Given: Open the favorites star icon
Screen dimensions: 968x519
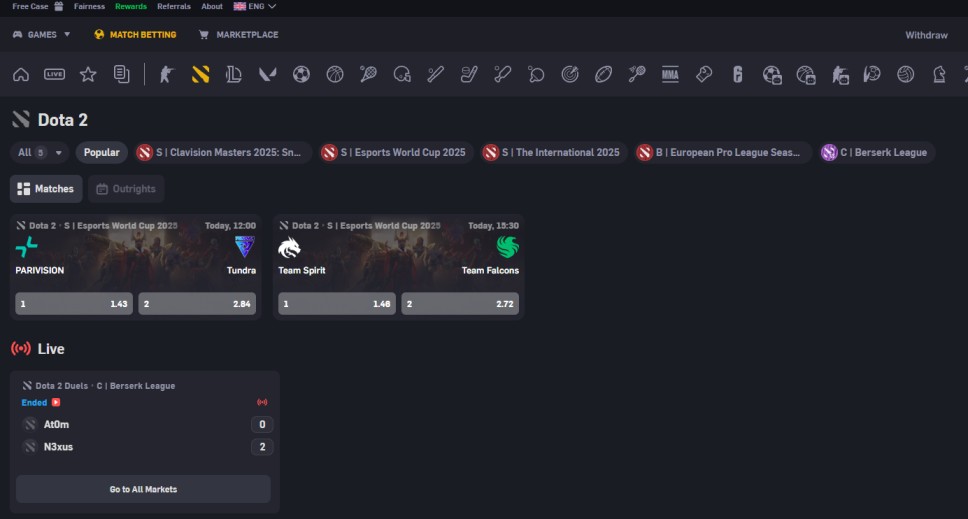Looking at the screenshot, I should (x=88, y=75).
